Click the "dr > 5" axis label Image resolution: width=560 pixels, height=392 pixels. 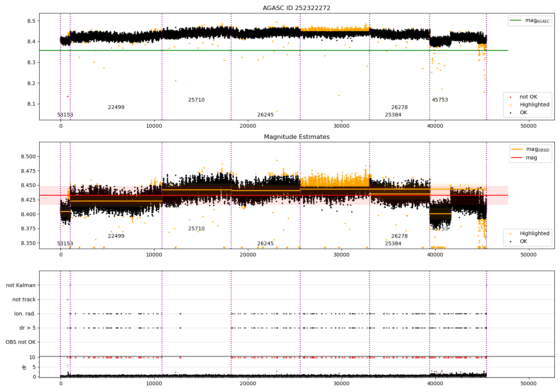(x=28, y=328)
